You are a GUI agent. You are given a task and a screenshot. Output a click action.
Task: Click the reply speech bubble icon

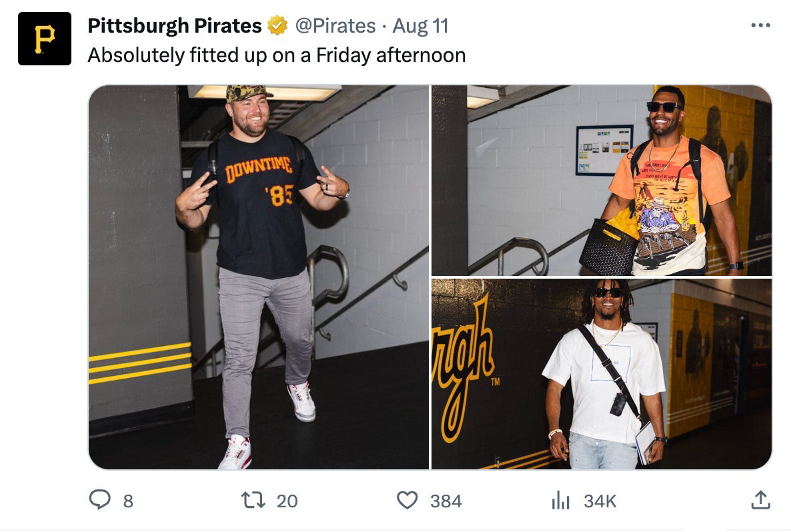[99, 500]
